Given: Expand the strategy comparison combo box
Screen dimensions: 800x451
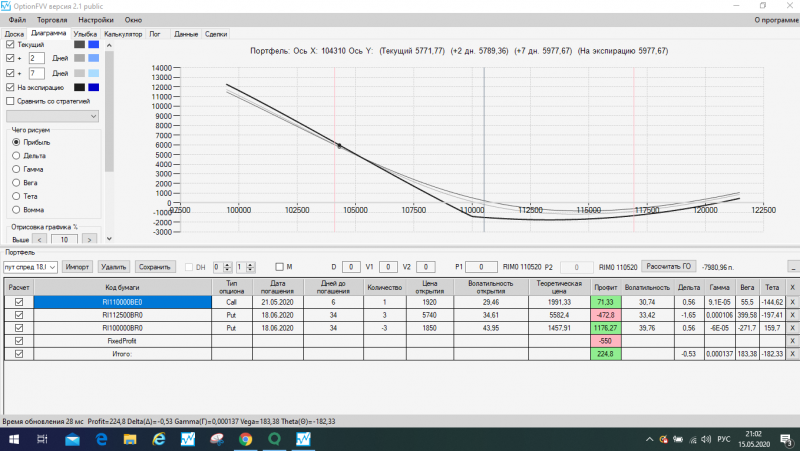Looking at the screenshot, I should point(52,116).
